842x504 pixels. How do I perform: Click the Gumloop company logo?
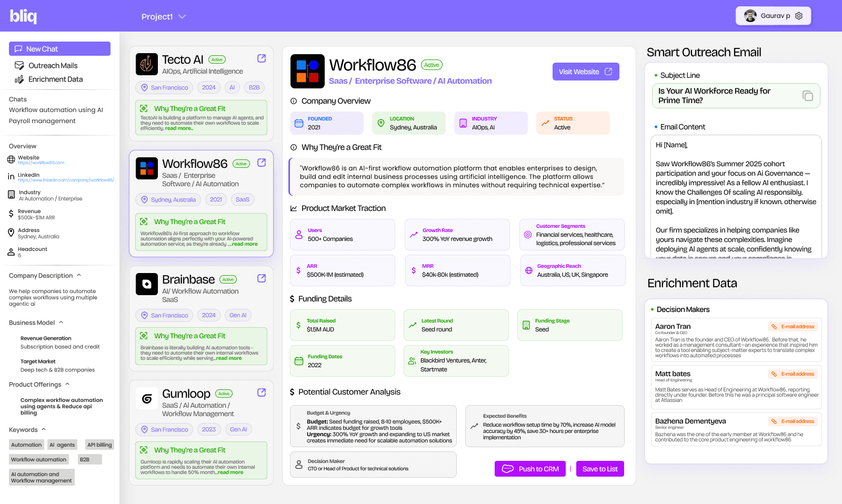(x=147, y=399)
